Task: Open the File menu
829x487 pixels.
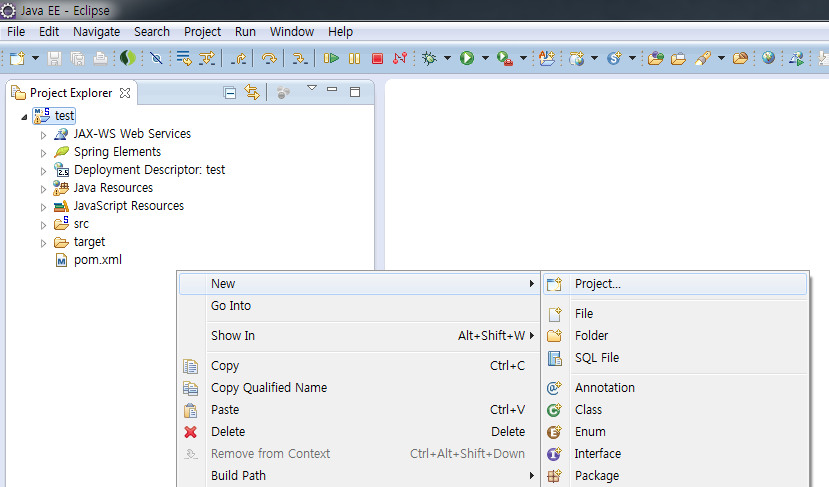Action: pos(16,32)
